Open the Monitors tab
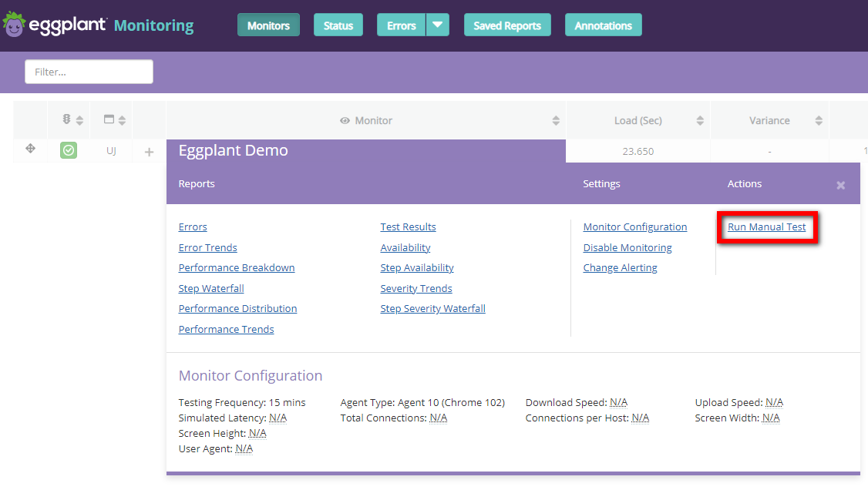Screen dimensions: 868x490 click(x=268, y=25)
